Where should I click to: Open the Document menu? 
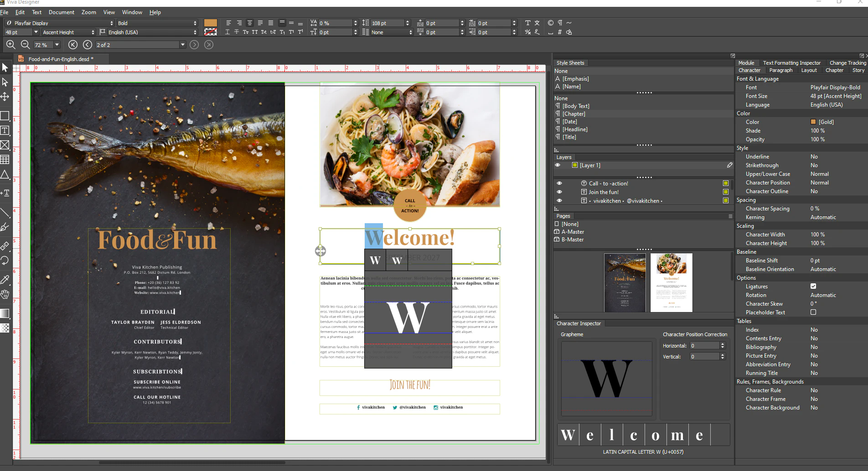tap(62, 12)
